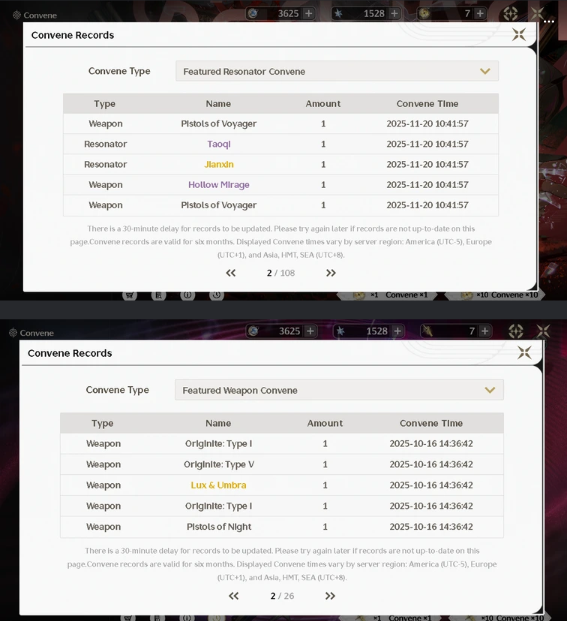Go to previous page of 26-page records
The width and height of the screenshot is (567, 621).
tap(234, 596)
